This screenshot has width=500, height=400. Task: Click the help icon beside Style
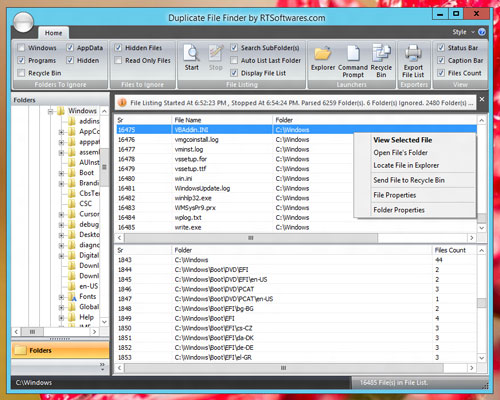482,32
